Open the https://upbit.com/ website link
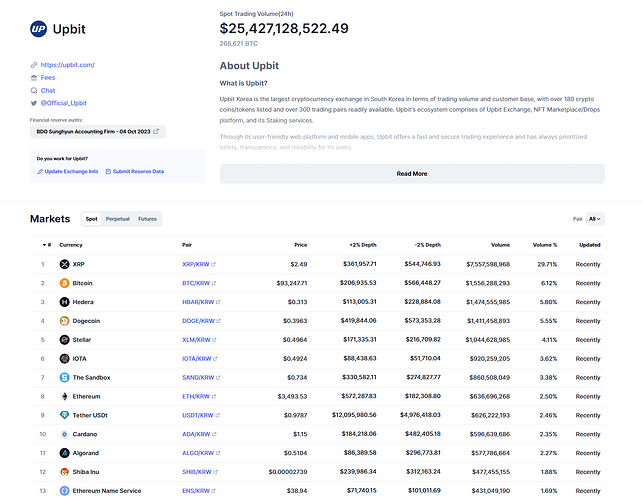Screen dimensions: 643x500 [x=68, y=65]
